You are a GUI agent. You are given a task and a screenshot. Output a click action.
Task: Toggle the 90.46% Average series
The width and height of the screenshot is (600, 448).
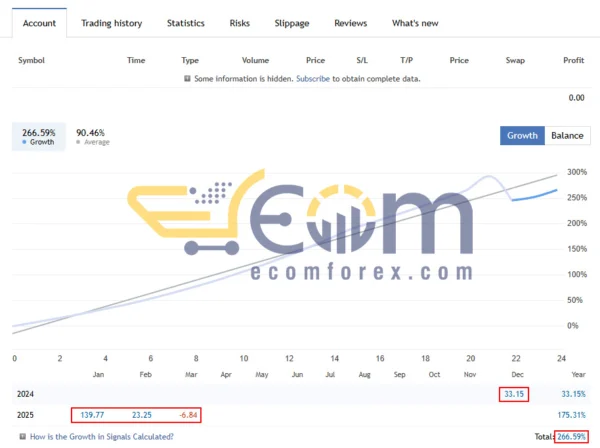coord(91,137)
